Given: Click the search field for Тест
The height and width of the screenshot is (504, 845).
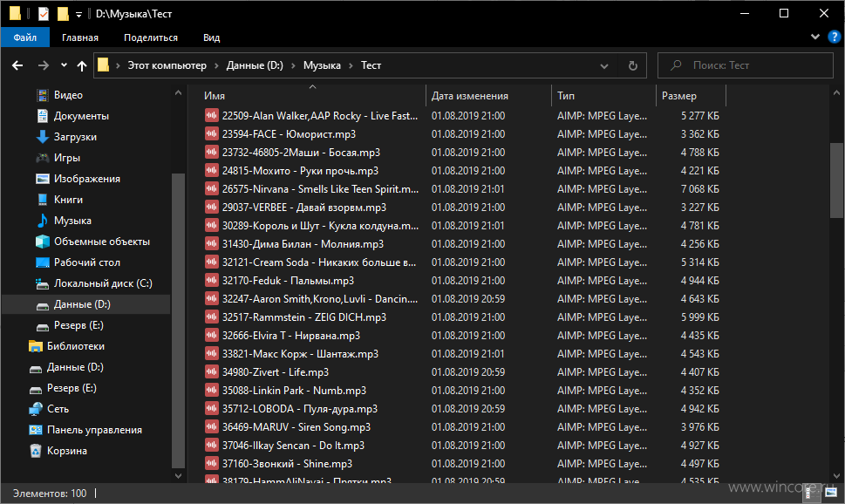Looking at the screenshot, I should coord(746,65).
